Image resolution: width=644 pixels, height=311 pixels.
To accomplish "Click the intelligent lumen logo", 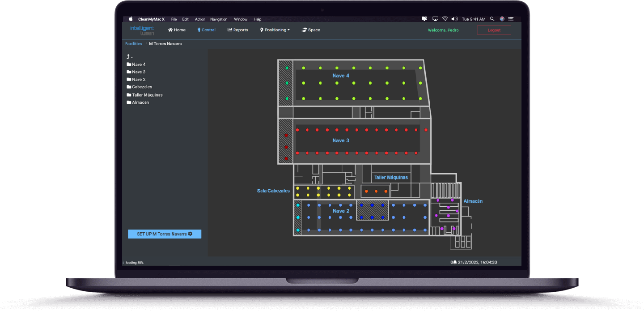I will coord(142,30).
